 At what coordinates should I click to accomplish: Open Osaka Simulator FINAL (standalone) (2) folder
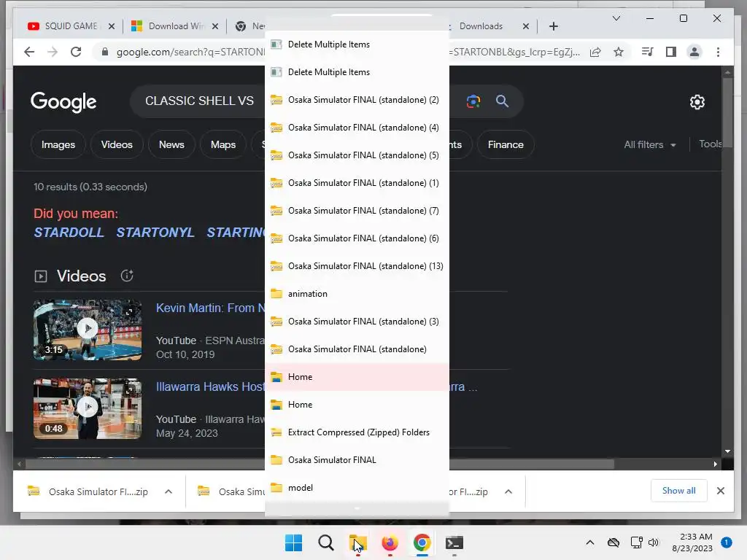point(357,100)
